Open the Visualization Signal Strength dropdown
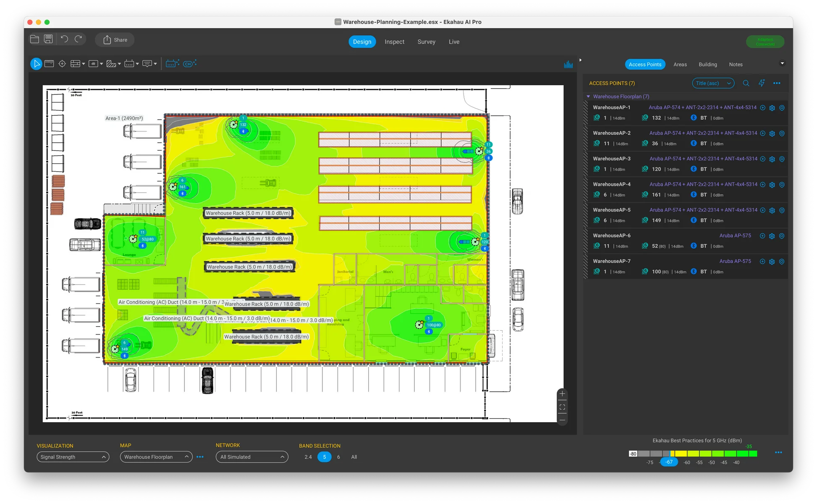 [x=73, y=457]
